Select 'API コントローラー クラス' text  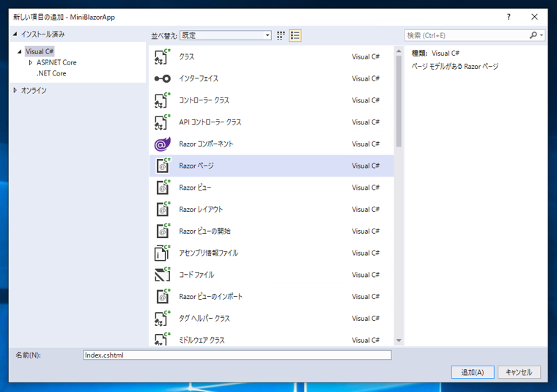click(210, 122)
